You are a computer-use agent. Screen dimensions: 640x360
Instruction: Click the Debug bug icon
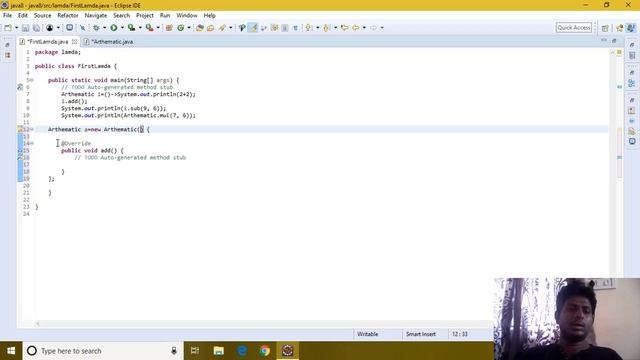tap(96, 28)
